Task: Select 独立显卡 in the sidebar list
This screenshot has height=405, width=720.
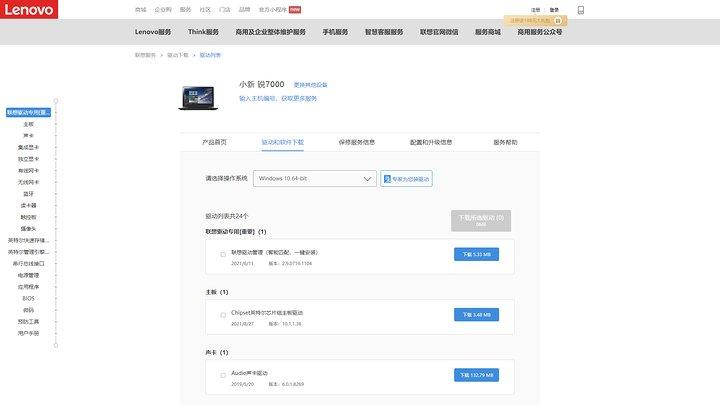Action: click(x=28, y=159)
